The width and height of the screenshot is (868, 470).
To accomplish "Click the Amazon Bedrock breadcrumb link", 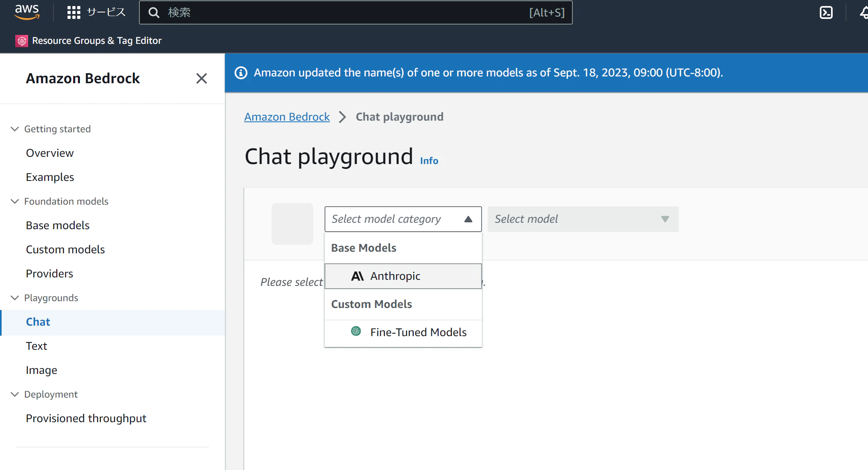I will click(x=287, y=117).
